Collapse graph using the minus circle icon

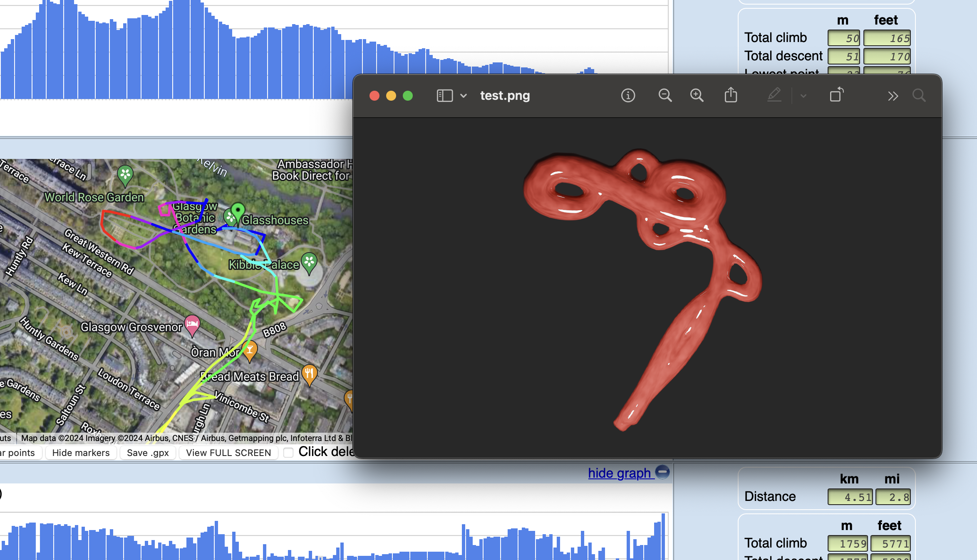click(x=662, y=472)
